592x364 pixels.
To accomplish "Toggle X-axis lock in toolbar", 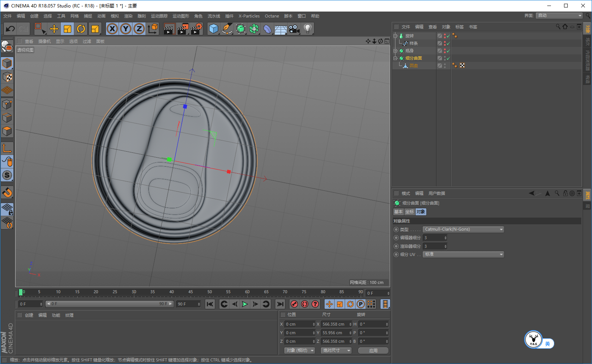I will tap(112, 29).
